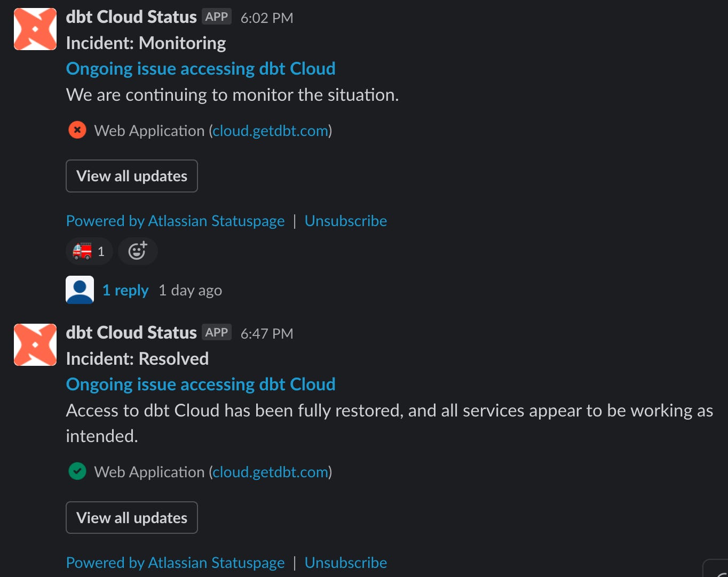Click the 6:02 PM timestamp
Screen dimensions: 728x577
(x=266, y=18)
